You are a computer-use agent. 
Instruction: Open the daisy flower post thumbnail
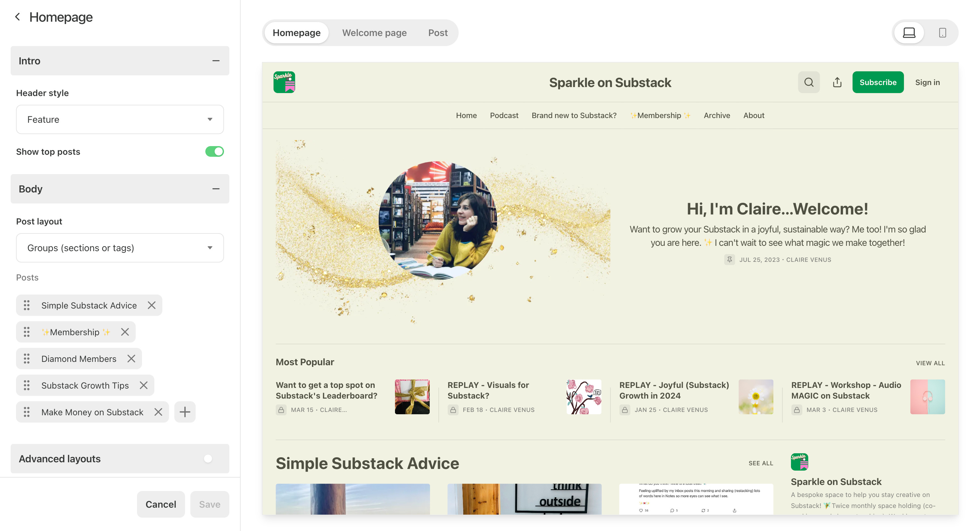point(756,397)
